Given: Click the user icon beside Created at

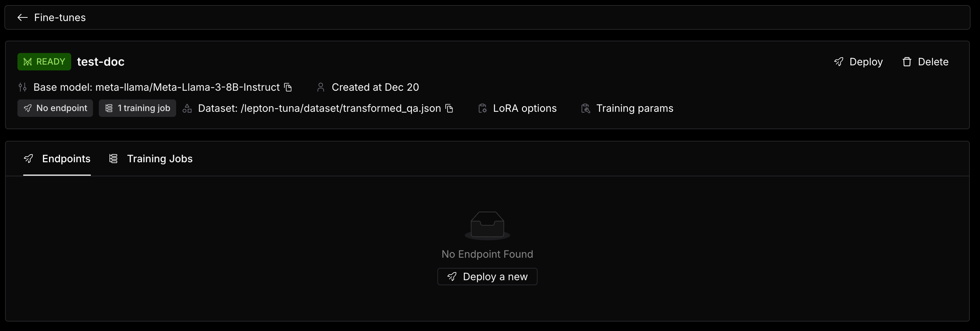Looking at the screenshot, I should tap(321, 87).
